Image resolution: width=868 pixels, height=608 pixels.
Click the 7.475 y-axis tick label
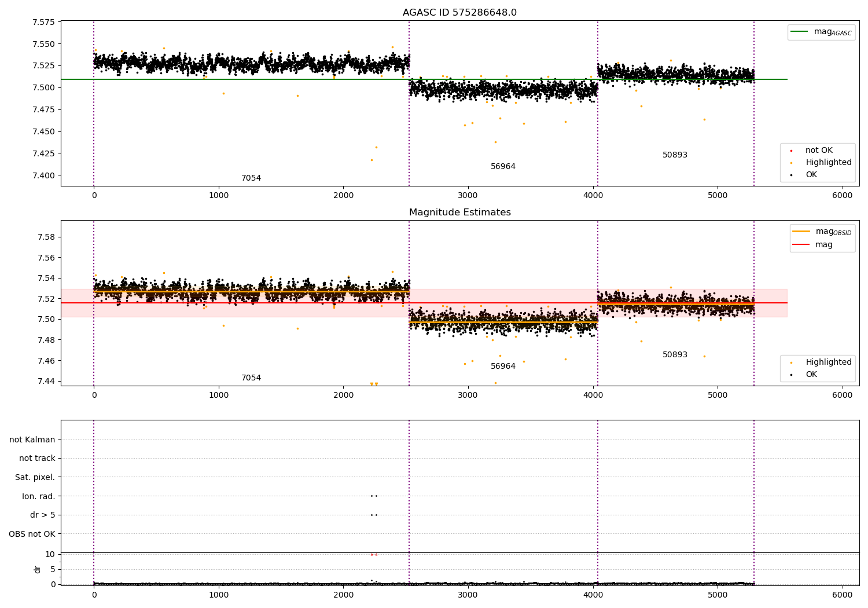pos(43,110)
